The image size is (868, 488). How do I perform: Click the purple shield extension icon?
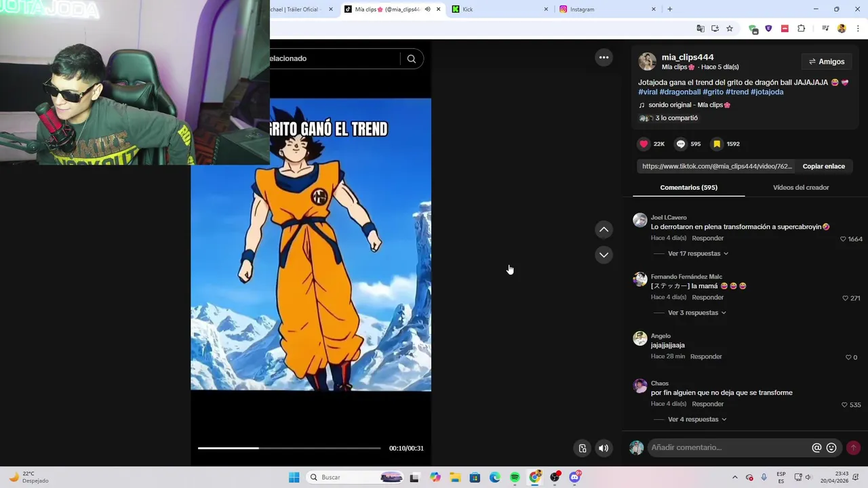[768, 28]
